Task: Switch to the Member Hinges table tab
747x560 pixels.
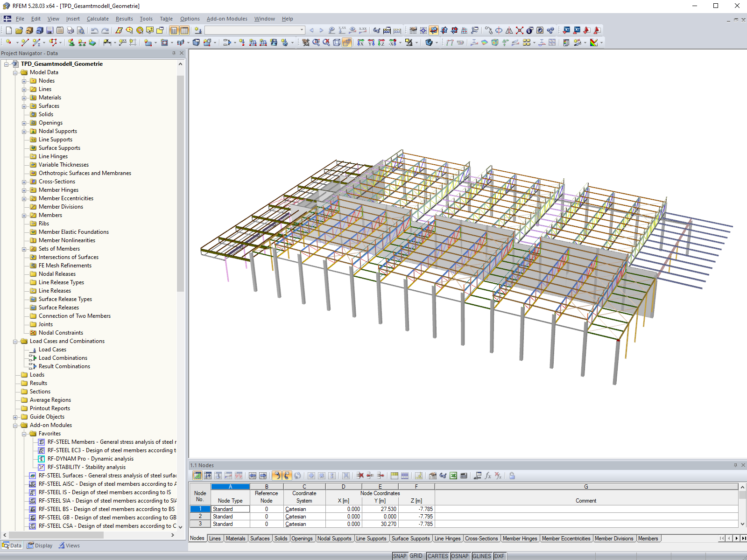Action: click(520, 539)
